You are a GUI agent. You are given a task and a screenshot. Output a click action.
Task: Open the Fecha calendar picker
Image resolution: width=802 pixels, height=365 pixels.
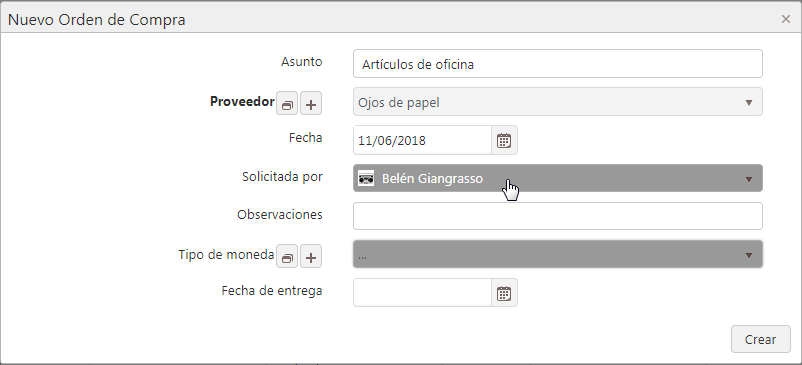(504, 140)
